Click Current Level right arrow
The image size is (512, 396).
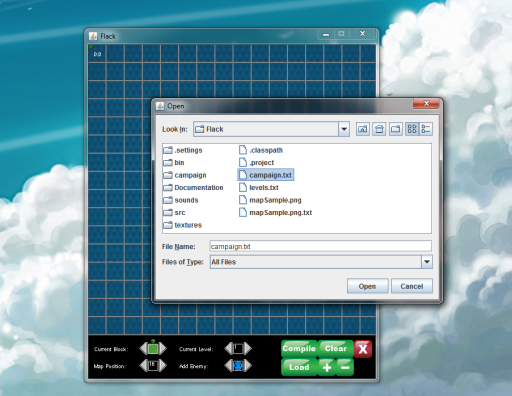[248, 349]
